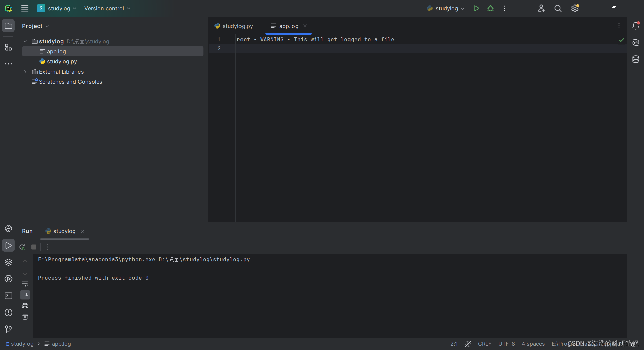The width and height of the screenshot is (644, 350).
Task: Collapse the studylog project root folder
Action: [x=25, y=41]
